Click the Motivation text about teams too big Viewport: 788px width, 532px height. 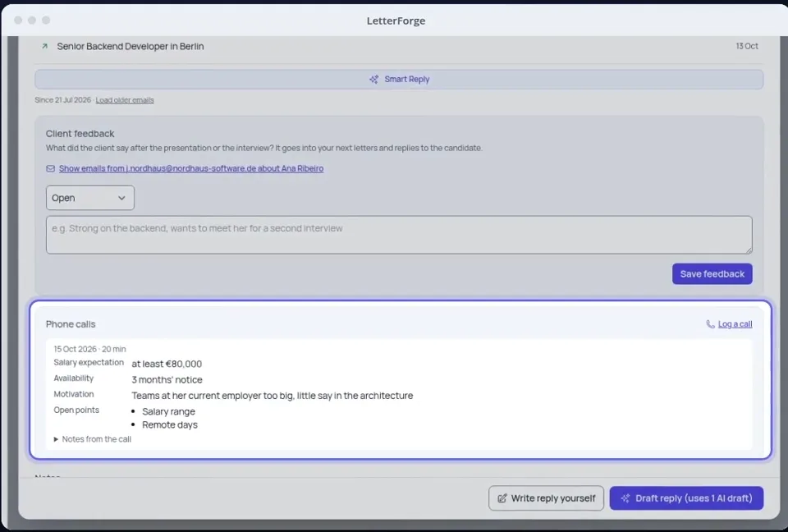(273, 396)
